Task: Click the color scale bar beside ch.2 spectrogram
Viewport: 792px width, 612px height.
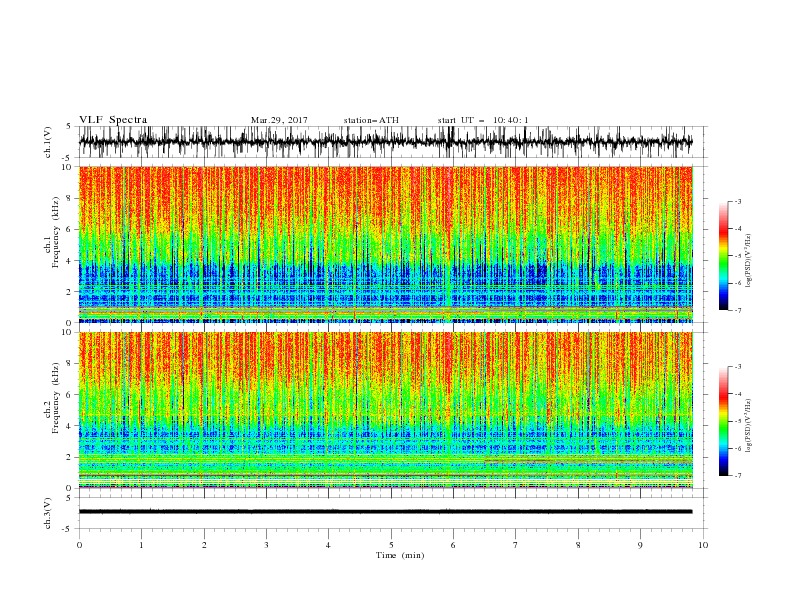Action: click(723, 421)
